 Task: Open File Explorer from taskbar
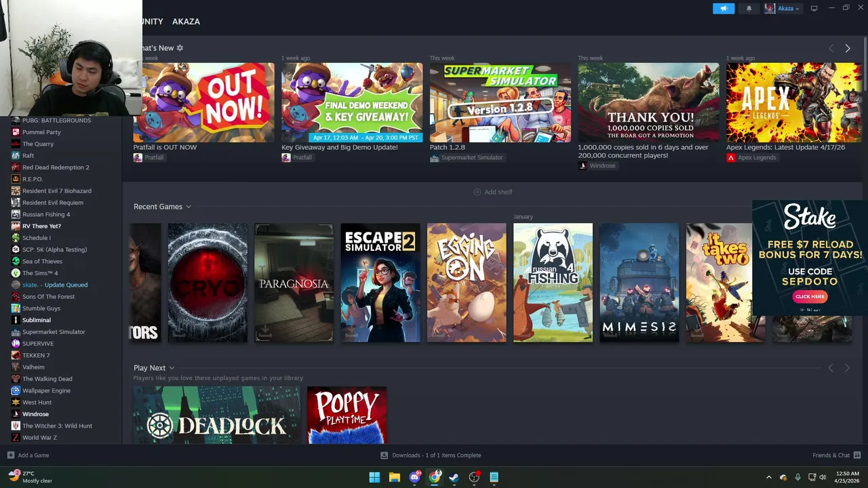[x=395, y=477]
